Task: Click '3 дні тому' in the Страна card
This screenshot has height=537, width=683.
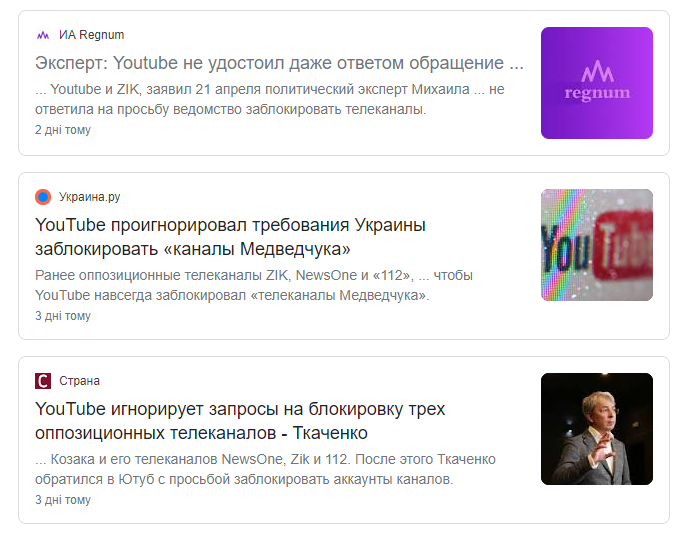Action: tap(63, 500)
